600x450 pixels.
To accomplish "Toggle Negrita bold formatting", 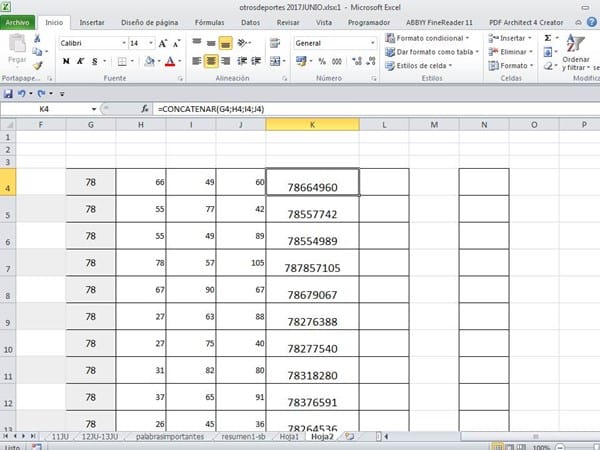I will tap(66, 61).
